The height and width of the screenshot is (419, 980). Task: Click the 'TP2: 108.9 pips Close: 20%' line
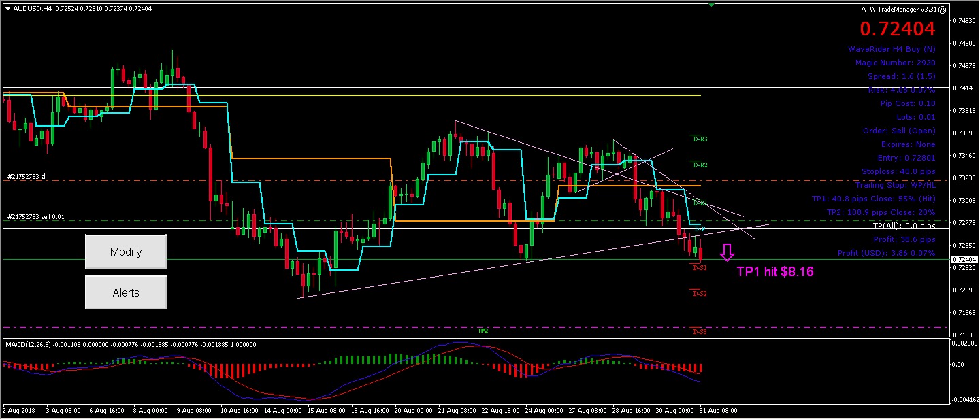pos(883,212)
